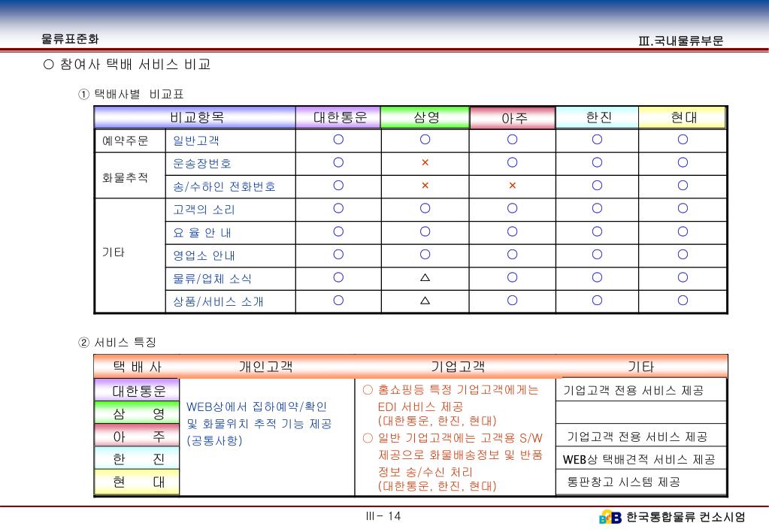
Task: Click the '대한통운' row label in features table
Action: pyautogui.click(x=137, y=390)
